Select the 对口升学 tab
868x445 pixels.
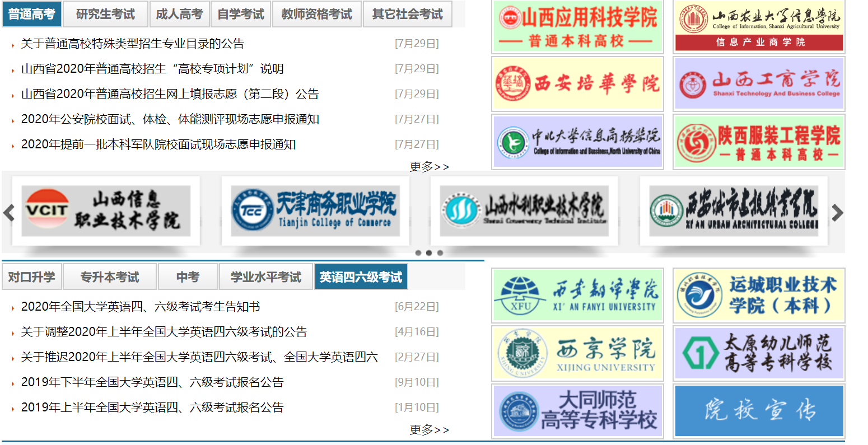tap(32, 277)
